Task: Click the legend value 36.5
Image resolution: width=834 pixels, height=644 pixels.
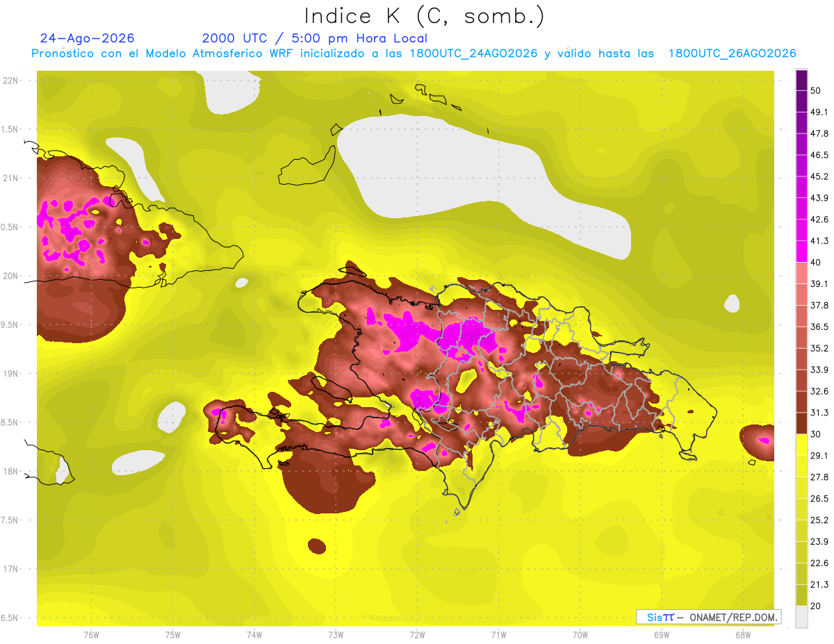Action: [819, 327]
